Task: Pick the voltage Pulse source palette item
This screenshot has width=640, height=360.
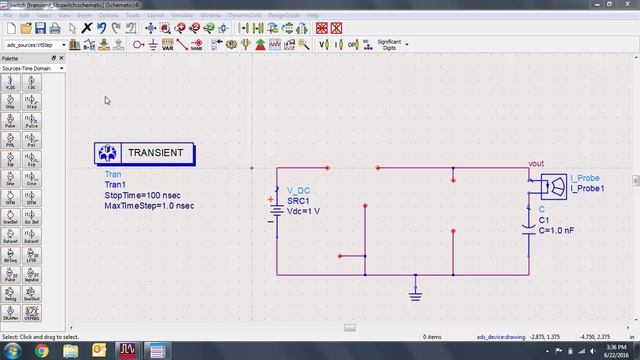Action: point(11,121)
